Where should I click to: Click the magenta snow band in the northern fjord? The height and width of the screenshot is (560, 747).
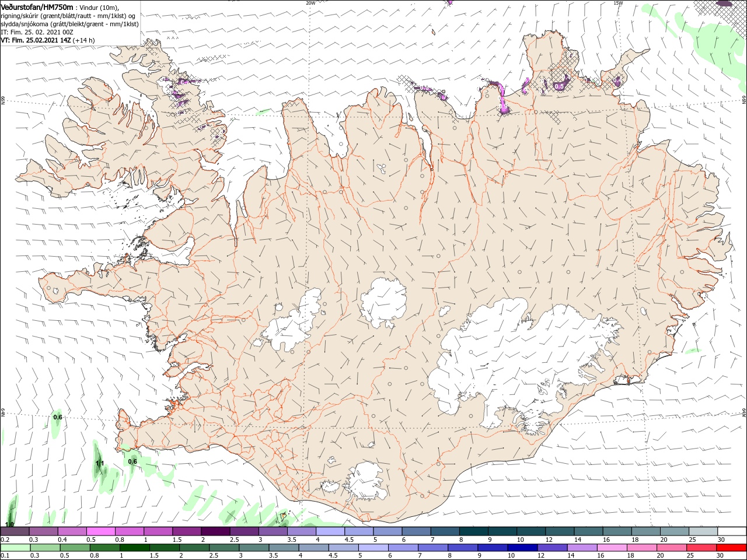503,98
